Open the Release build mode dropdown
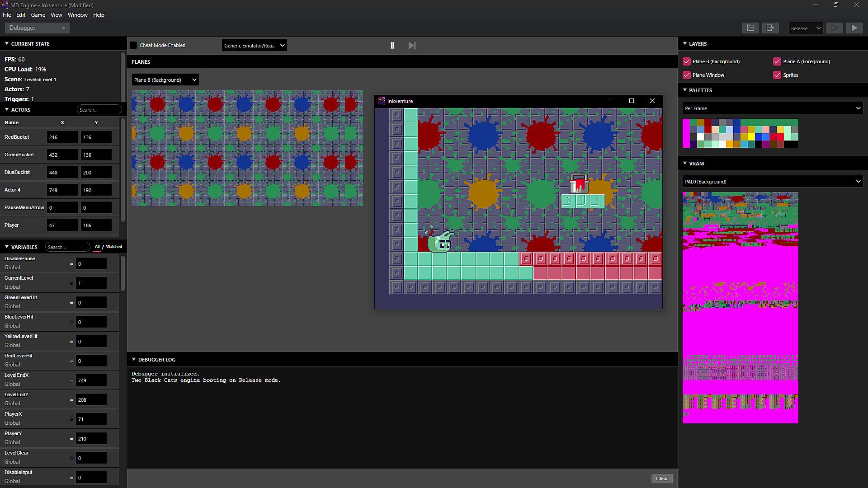868x488 pixels. tap(806, 28)
